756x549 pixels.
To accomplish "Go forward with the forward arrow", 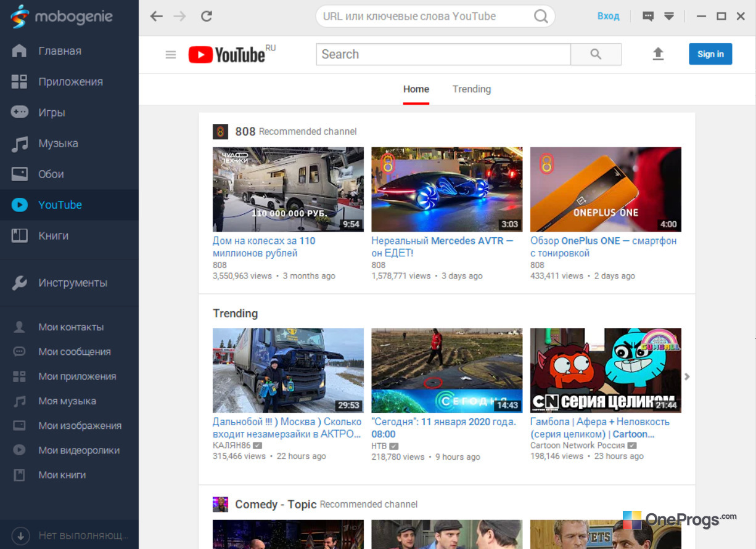I will pos(180,17).
